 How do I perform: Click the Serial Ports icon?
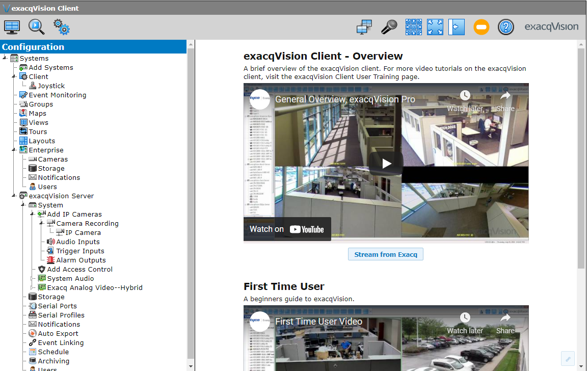[x=33, y=306]
